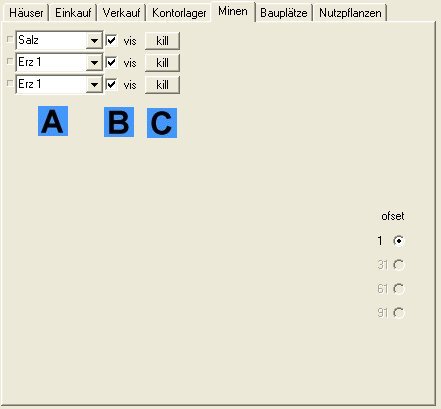The image size is (441, 409).
Task: Select ofset radio button 1
Action: coord(399,241)
